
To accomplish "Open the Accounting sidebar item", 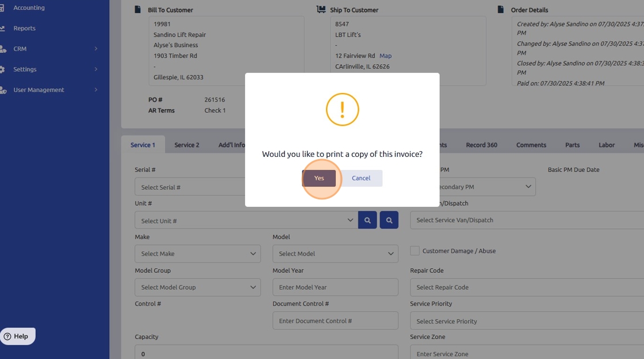I will pos(29,8).
